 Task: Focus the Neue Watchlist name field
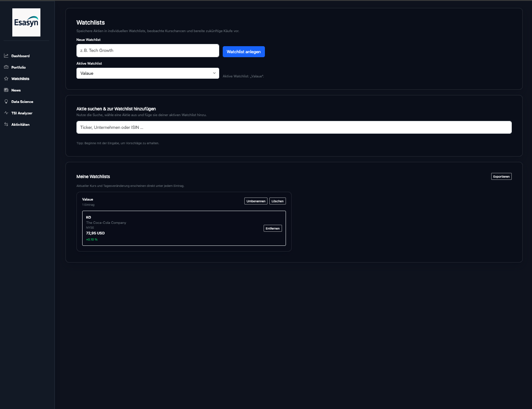148,51
